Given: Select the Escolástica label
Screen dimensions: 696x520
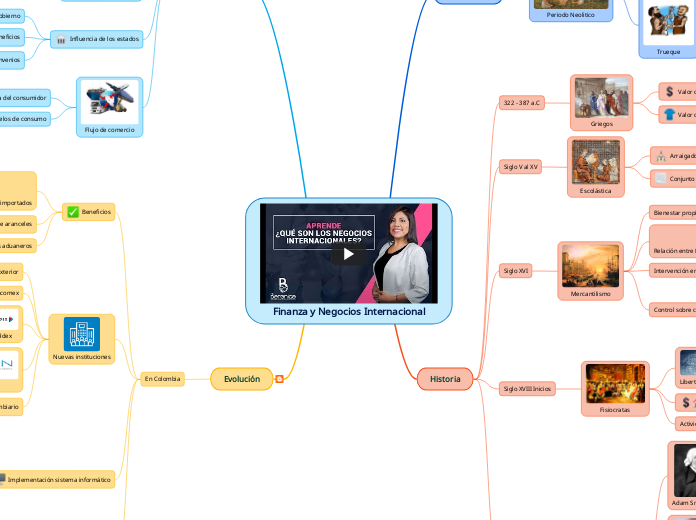Looking at the screenshot, I should [x=596, y=191].
